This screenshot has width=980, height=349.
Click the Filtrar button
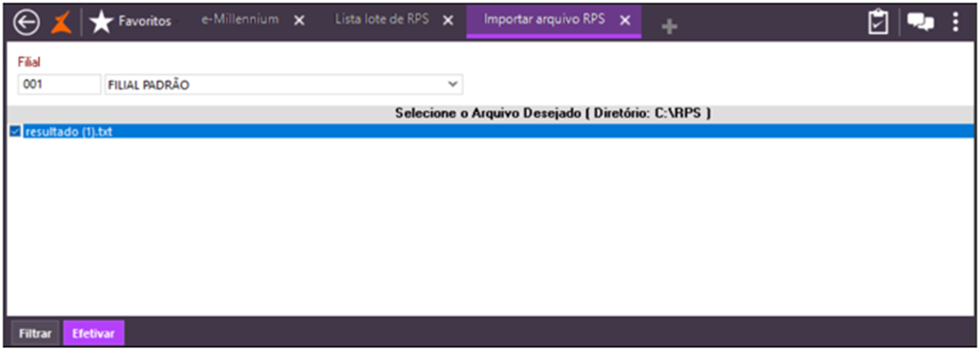(35, 334)
